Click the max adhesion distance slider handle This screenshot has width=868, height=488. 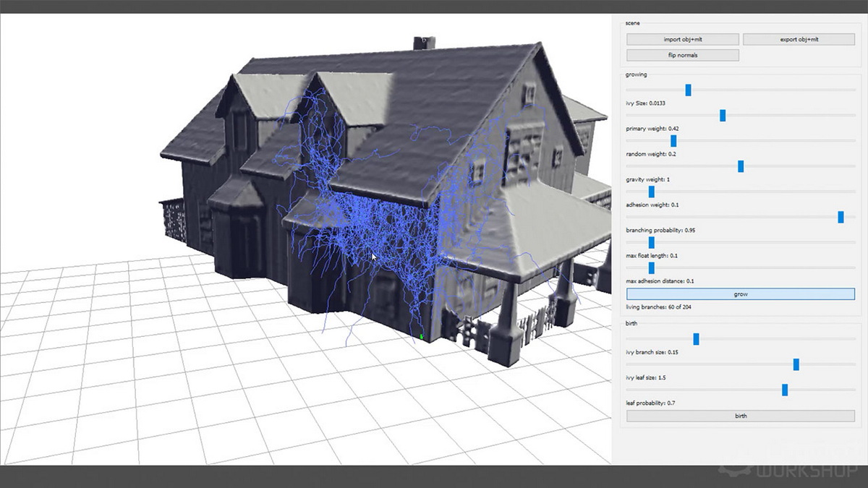point(651,267)
